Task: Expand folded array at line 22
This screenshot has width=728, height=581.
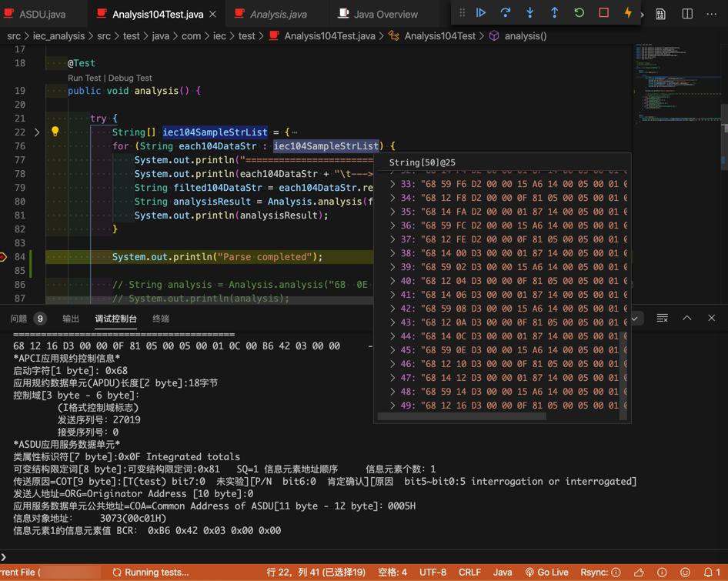Action: [x=36, y=132]
